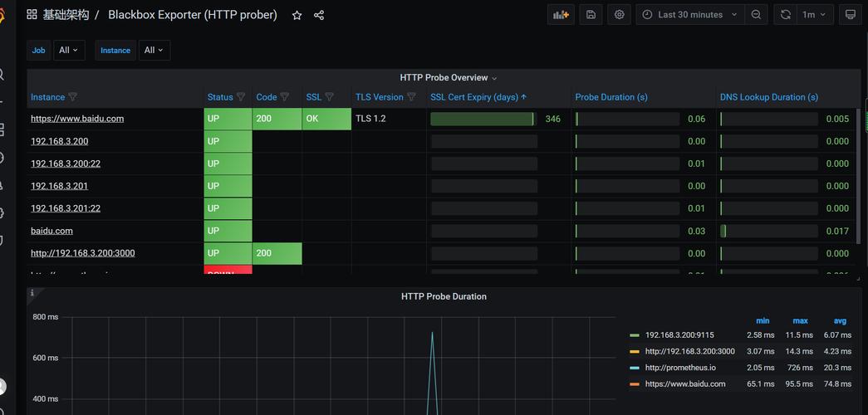Click the share dashboard icon
Image resolution: width=868 pixels, height=415 pixels.
point(319,15)
